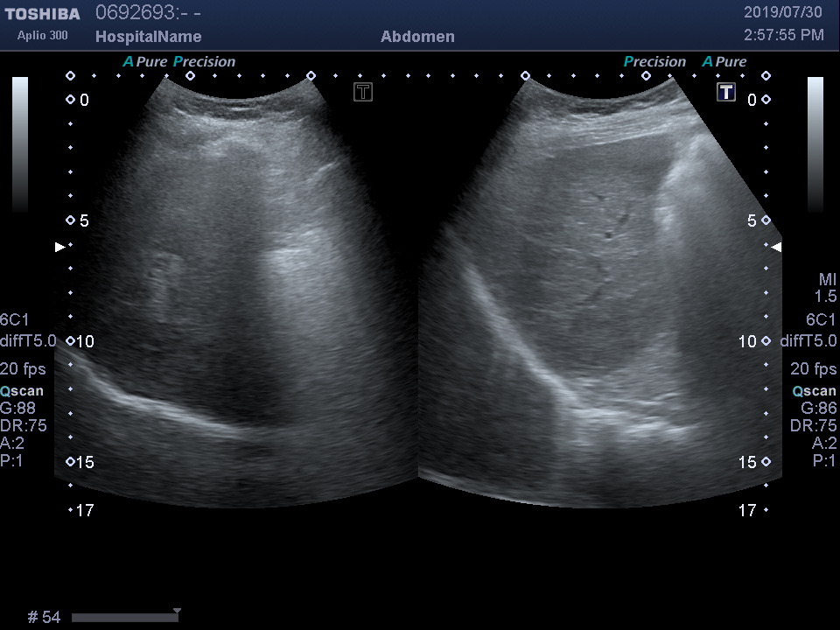The image size is (840, 630).
Task: Click the Abdomen exam preset label
Action: point(417,37)
